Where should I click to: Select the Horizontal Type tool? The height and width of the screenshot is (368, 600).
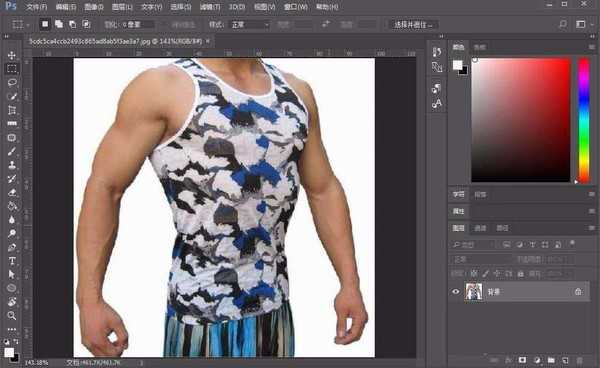point(12,261)
